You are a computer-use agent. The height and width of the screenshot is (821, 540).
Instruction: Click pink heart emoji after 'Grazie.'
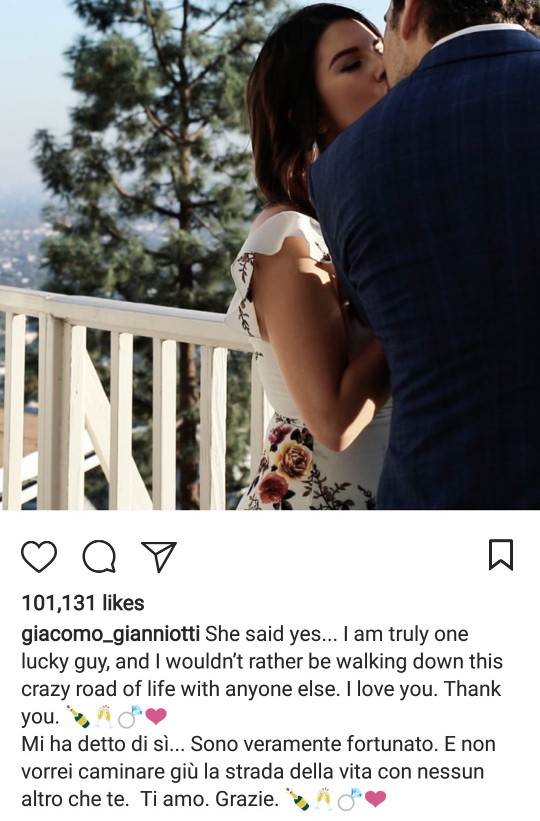[x=375, y=799]
